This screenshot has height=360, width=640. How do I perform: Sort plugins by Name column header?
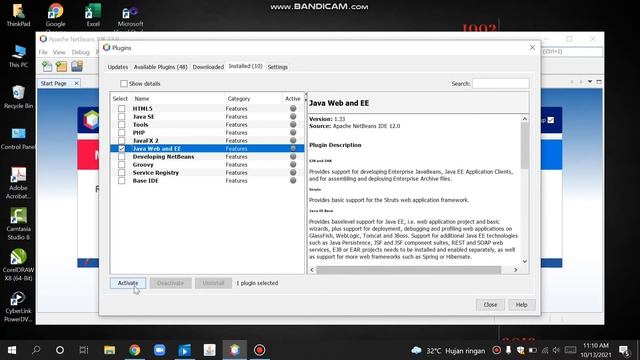178,99
